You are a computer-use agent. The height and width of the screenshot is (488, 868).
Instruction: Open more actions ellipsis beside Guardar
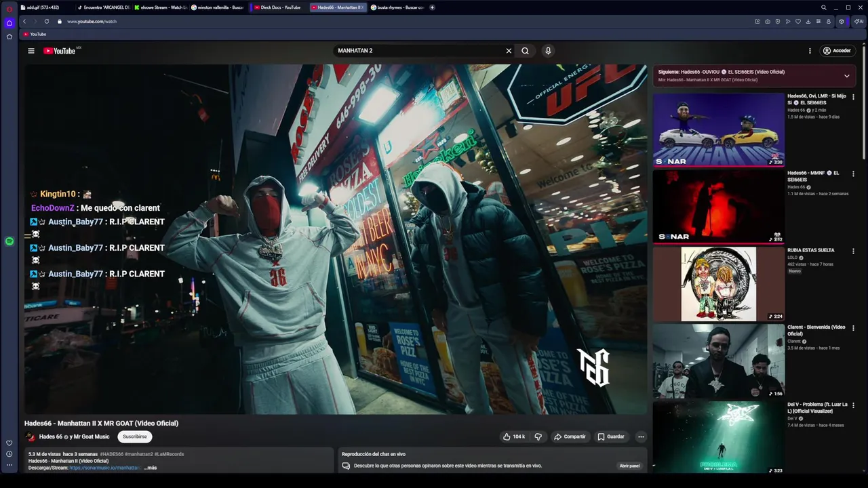641,436
